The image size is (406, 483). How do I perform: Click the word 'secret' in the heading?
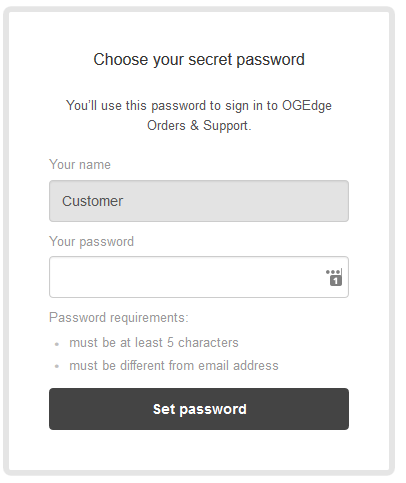coord(210,60)
